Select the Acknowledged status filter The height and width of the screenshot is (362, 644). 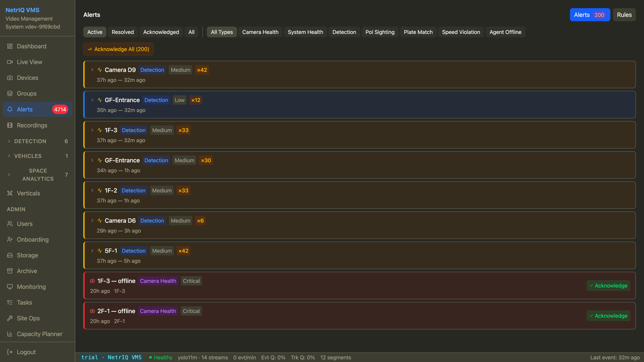coord(161,32)
